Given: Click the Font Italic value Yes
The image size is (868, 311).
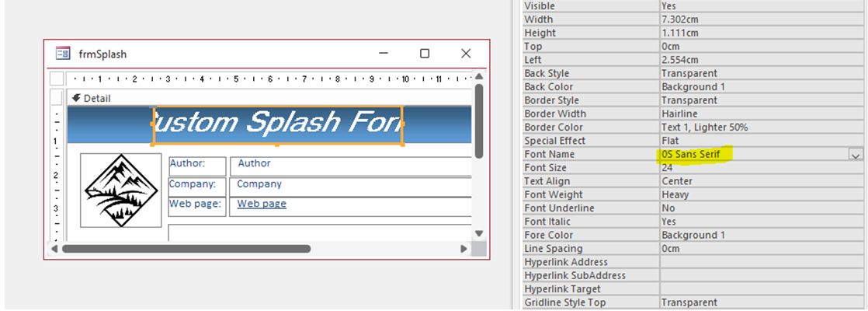Looking at the screenshot, I should point(763,222).
